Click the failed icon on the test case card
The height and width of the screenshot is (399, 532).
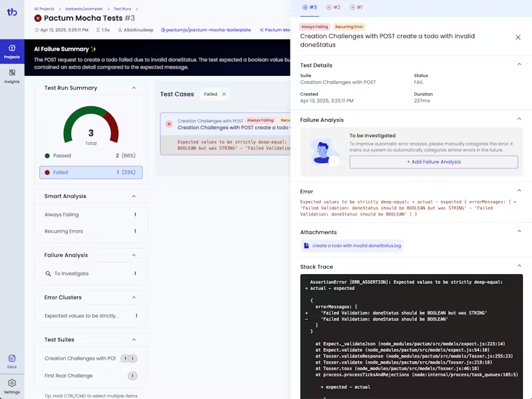point(169,124)
